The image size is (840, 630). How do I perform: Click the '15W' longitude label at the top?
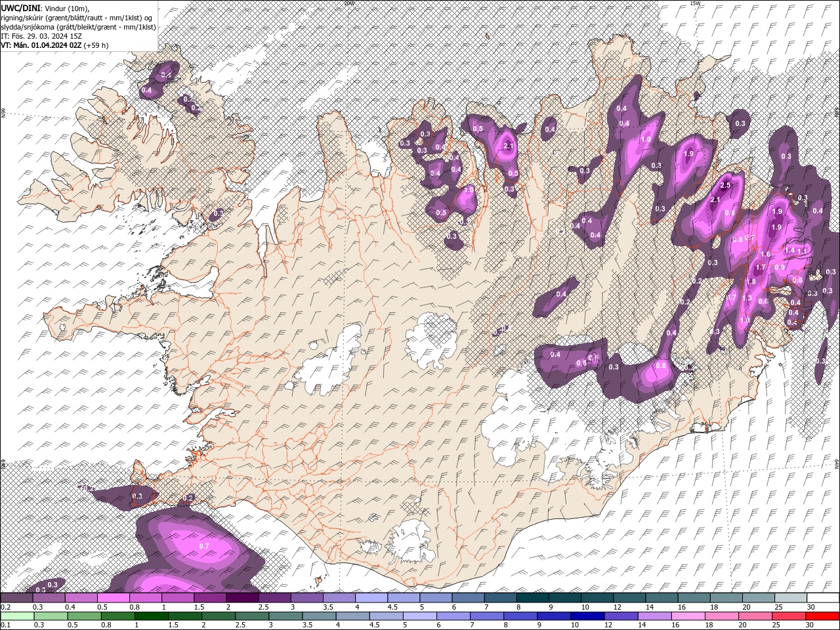click(695, 3)
